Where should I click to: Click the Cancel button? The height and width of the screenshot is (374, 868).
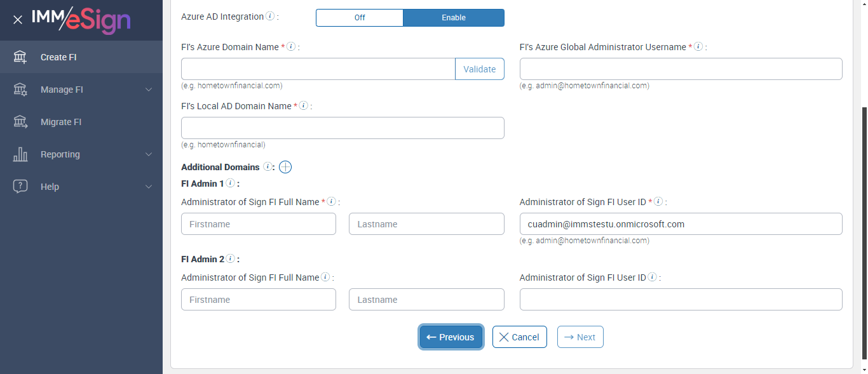coord(520,337)
